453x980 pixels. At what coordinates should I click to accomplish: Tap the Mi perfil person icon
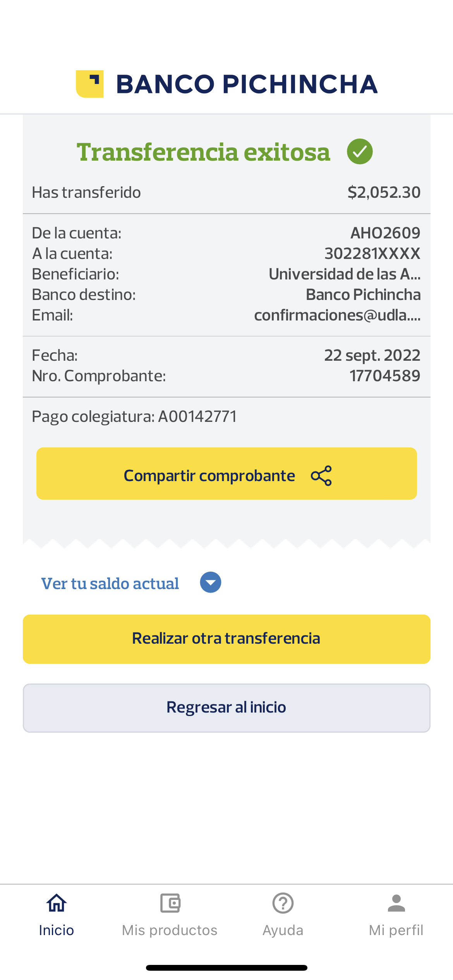pos(396,903)
